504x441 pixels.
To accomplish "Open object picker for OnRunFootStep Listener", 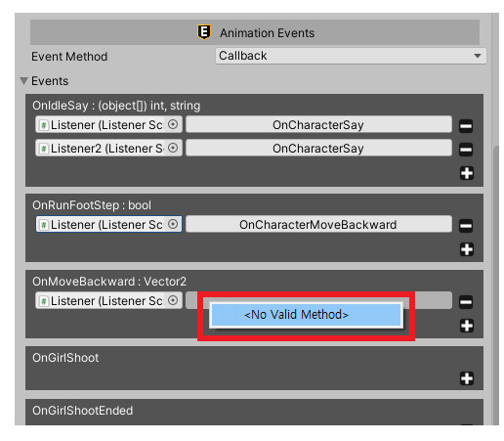I will [x=173, y=224].
